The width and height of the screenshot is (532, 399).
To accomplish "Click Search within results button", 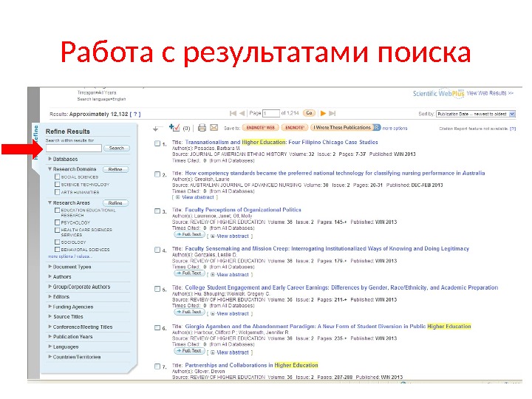I will tap(117, 149).
